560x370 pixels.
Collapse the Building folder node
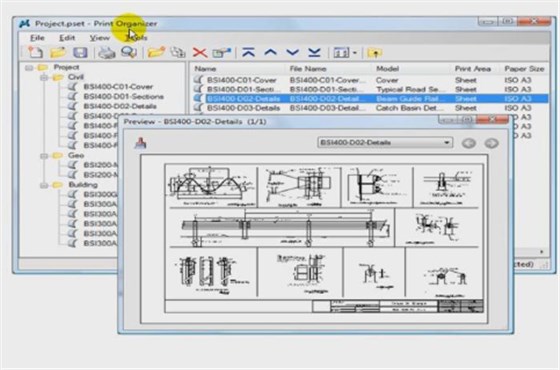click(x=44, y=185)
